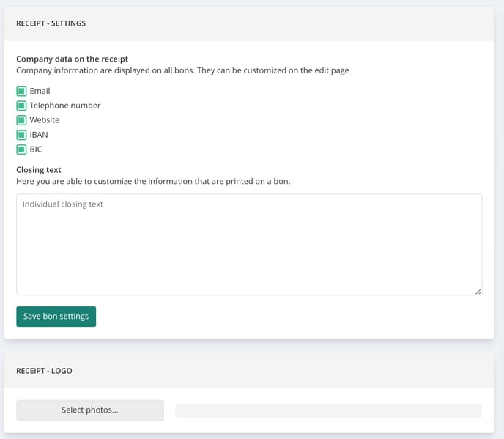The width and height of the screenshot is (504, 439).
Task: Uncheck the Email checkbox
Action: [x=21, y=91]
